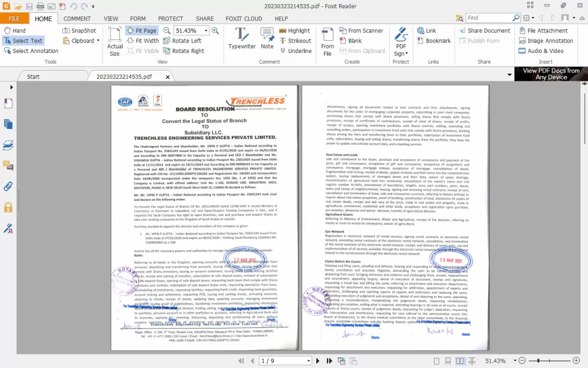The image size is (588, 368).
Task: Toggle Fit Width view mode
Action: tap(143, 41)
